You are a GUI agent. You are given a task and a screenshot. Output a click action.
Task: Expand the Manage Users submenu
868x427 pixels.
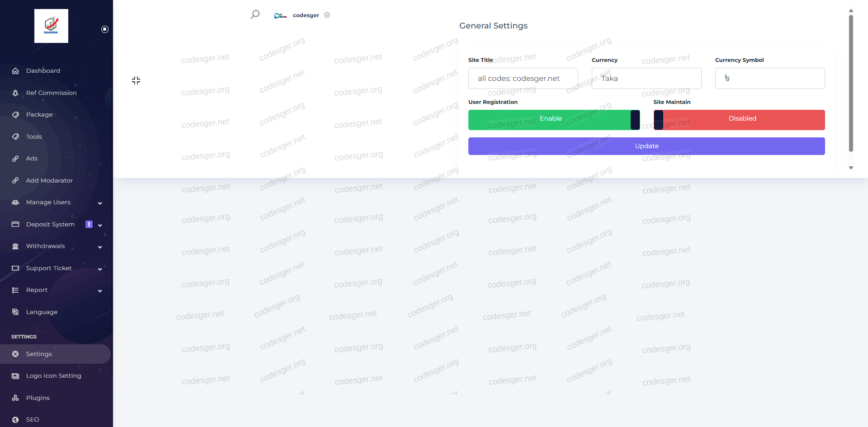(x=100, y=203)
